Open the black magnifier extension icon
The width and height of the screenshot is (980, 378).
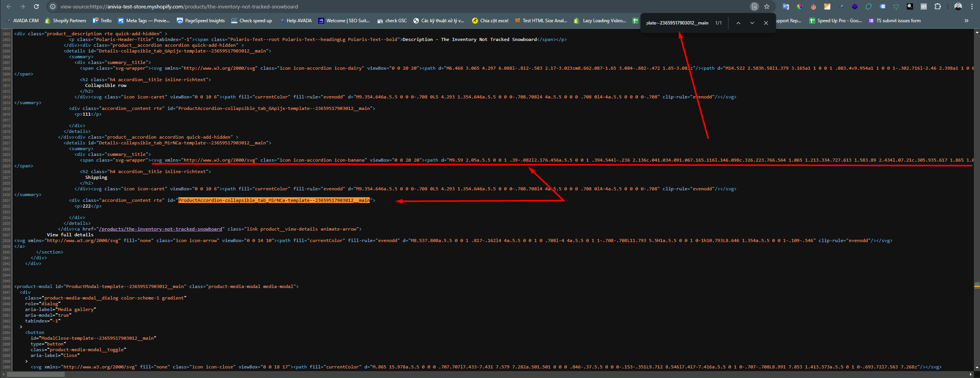pyautogui.click(x=910, y=7)
